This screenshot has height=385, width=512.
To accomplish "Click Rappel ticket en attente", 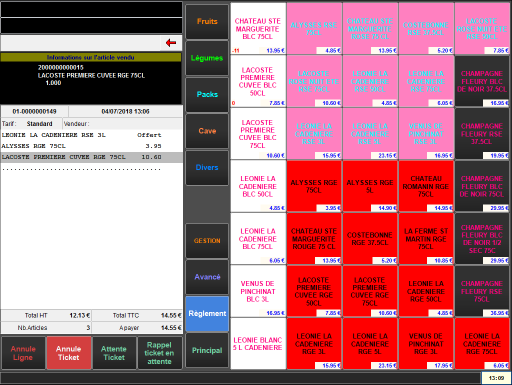I will 160,353.
